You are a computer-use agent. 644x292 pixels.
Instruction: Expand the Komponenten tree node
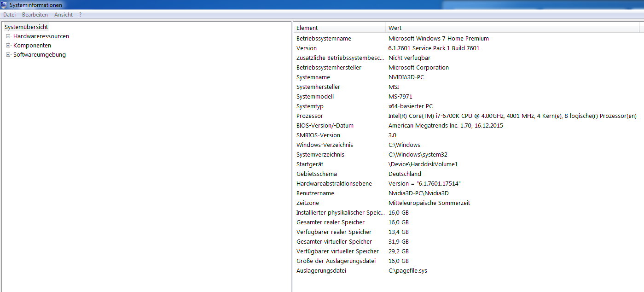(x=8, y=46)
